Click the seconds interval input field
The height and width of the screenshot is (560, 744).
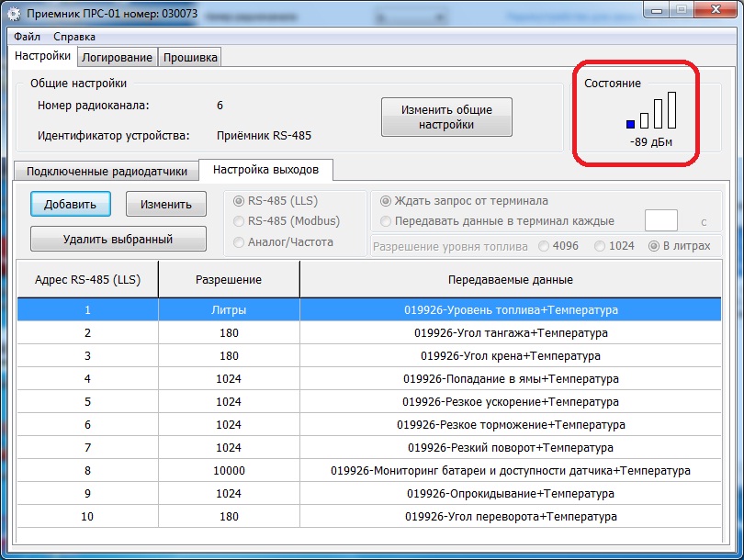coord(660,221)
